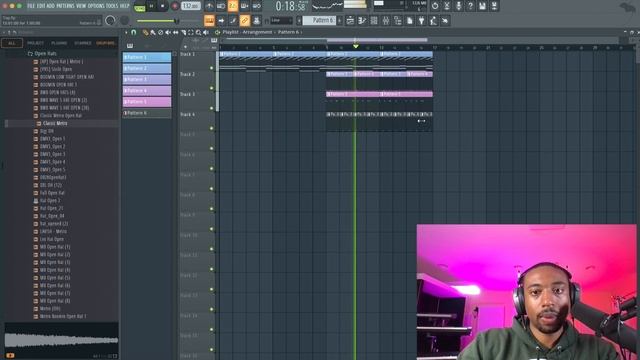Toggle song/pattern mode button
This screenshot has height=360, width=640.
[x=140, y=6]
